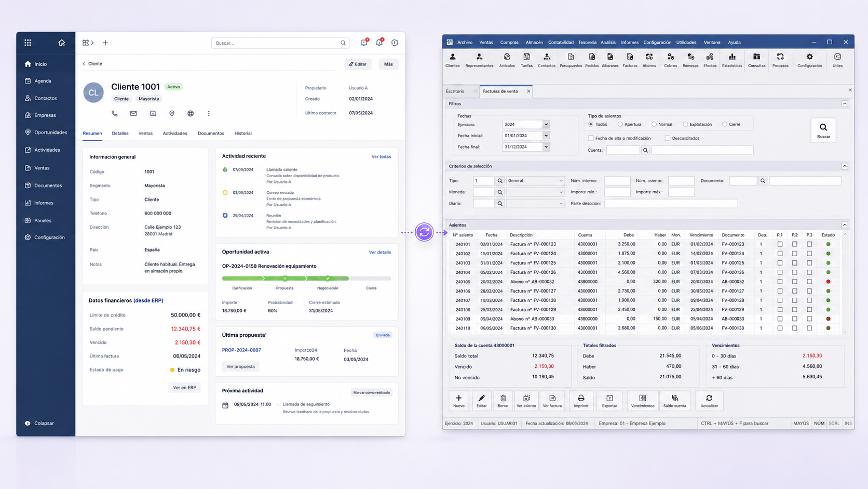The image size is (868, 489).
Task: Enable the Descuadrados checkbox
Action: 668,138
